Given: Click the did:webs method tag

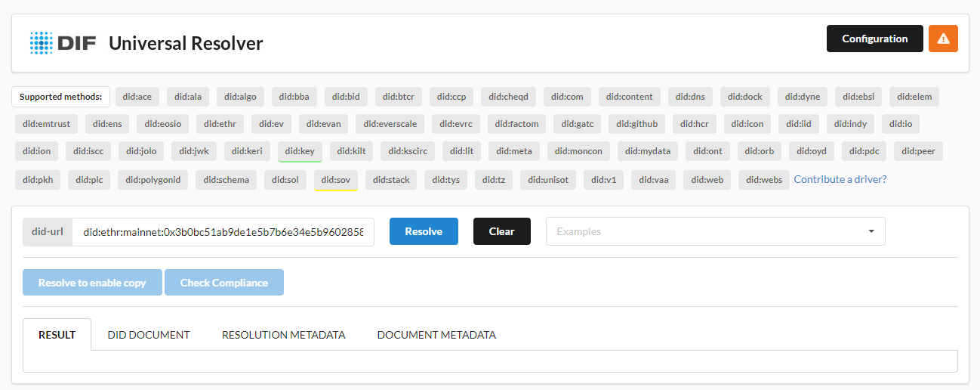Looking at the screenshot, I should point(764,180).
